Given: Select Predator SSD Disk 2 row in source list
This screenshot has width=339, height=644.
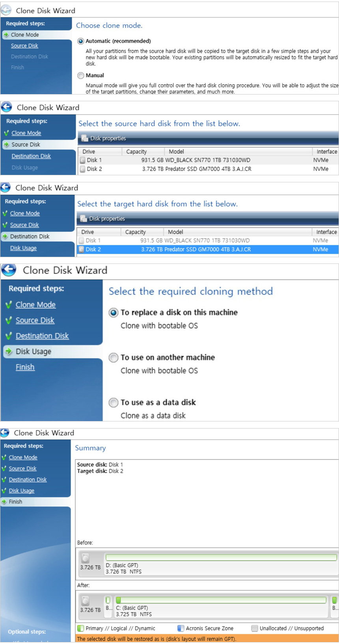Looking at the screenshot, I should coord(208,169).
